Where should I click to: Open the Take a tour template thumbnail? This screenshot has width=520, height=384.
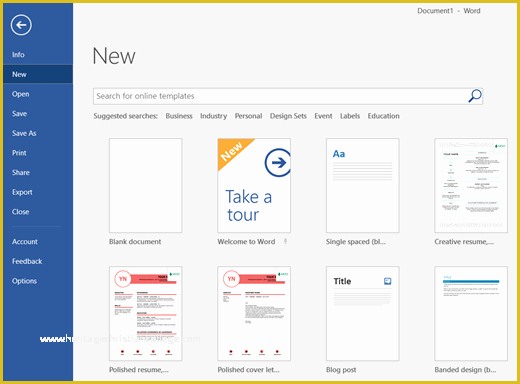point(254,185)
